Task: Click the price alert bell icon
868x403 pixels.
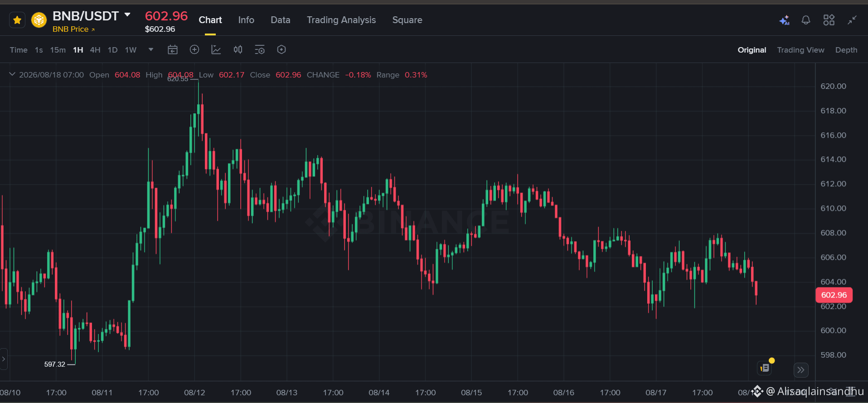Action: [x=806, y=20]
